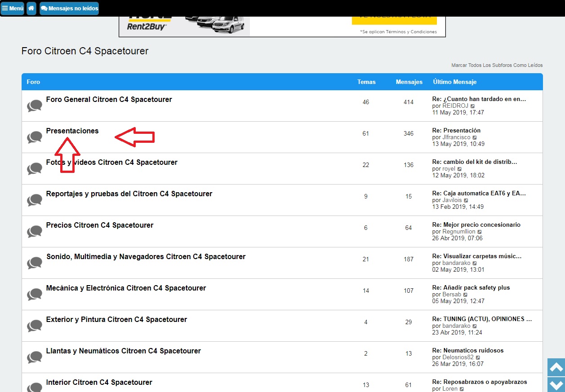Image resolution: width=565 pixels, height=392 pixels.
Task: Open Exterior y Pintura forum
Action: pyautogui.click(x=116, y=320)
